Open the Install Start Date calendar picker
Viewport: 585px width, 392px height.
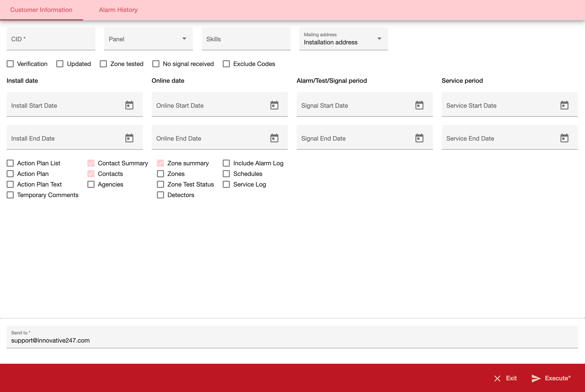(x=129, y=105)
